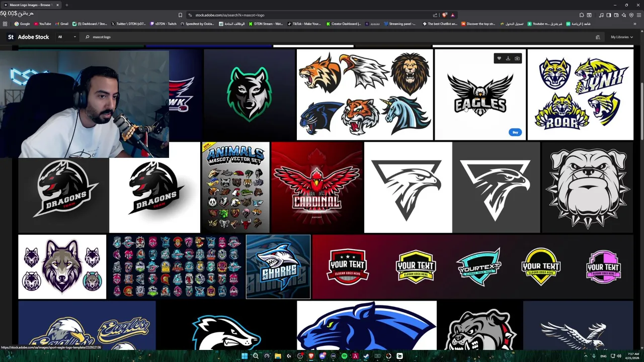Bookmark this page with bookmark icon
Viewport: 644px width, 362px height.
coord(180,15)
